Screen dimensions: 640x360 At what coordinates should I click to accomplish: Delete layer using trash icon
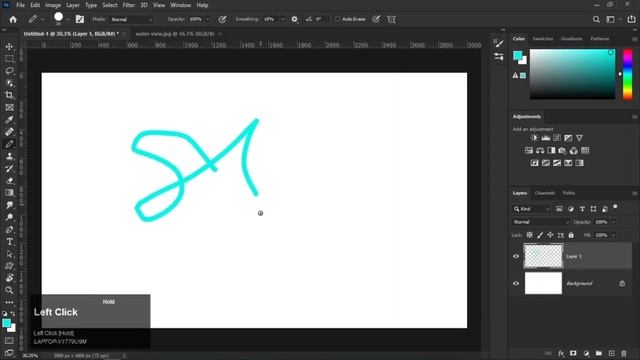coord(624,353)
